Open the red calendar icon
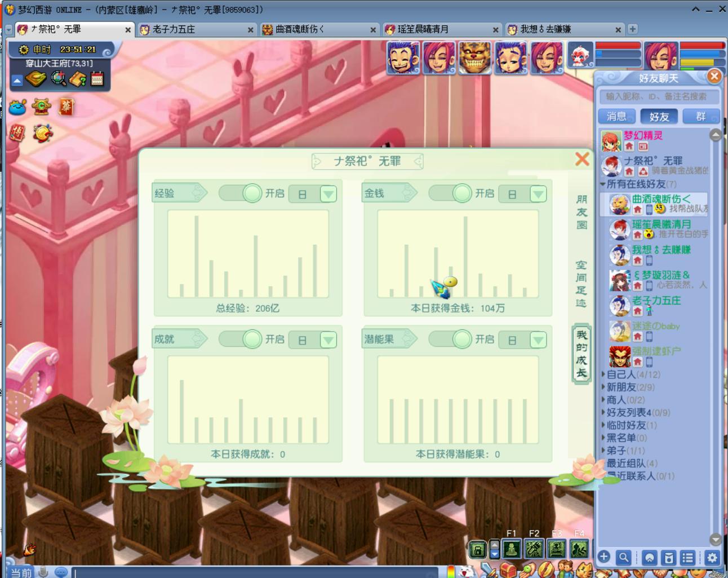Screen dimensions: 728x578 (97, 79)
